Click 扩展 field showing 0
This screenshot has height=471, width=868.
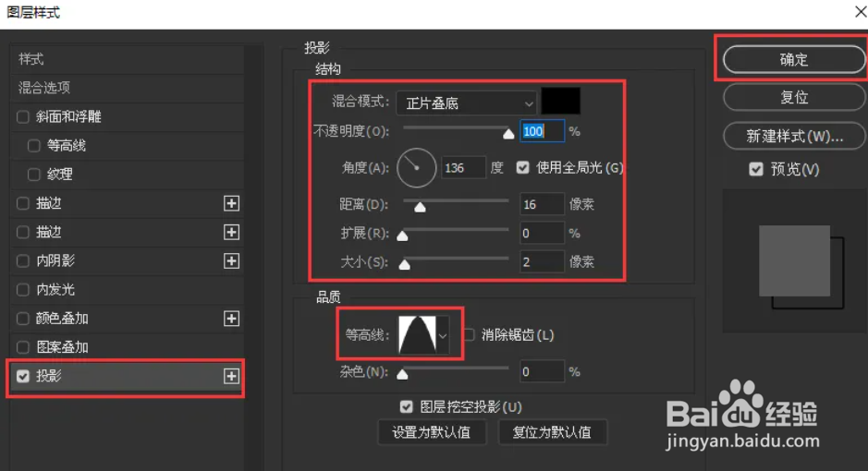[x=542, y=234]
